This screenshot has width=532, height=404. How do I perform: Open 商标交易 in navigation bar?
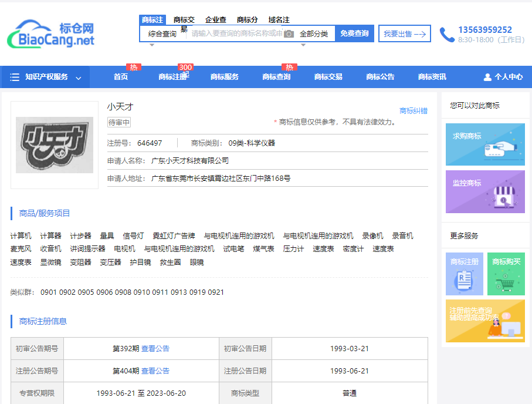click(x=328, y=77)
